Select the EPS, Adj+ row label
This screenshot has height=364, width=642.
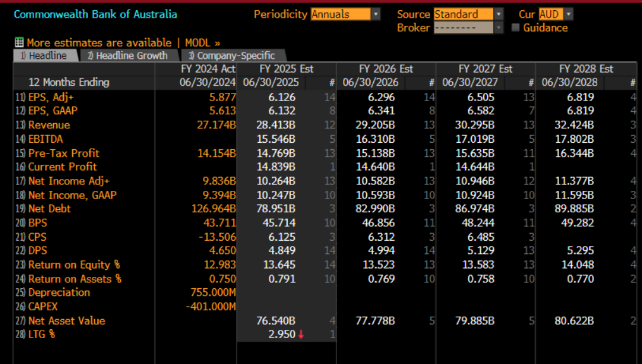tap(51, 97)
